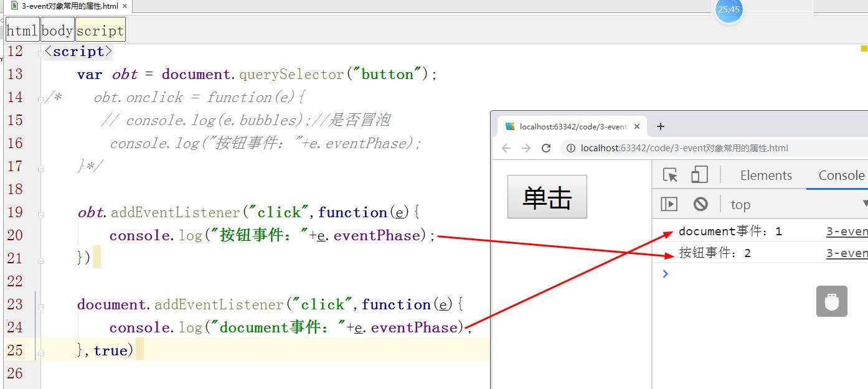Screen dimensions: 868x389
Task: Click the yellow warning marker in the editor stripe
Action: point(864,48)
